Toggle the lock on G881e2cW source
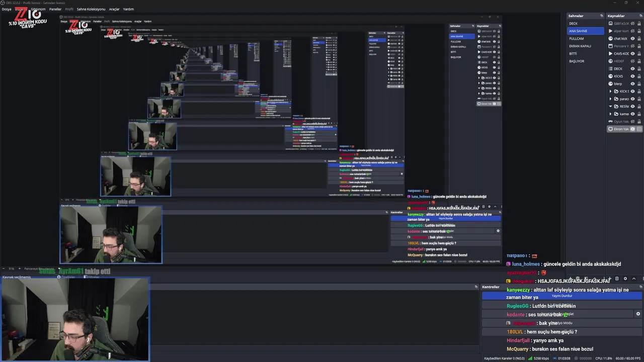Viewport: 644px width, 362px height. pyautogui.click(x=639, y=24)
